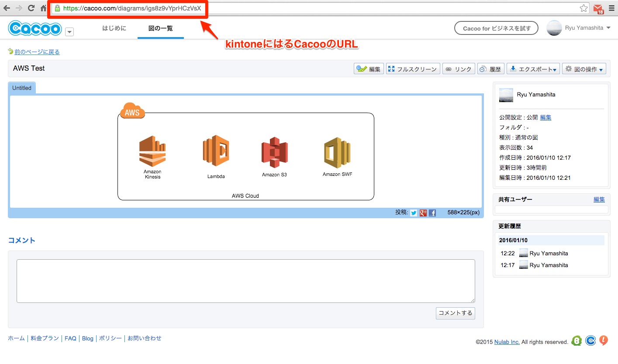This screenshot has height=364, width=618.
Task: Click the header profile avatar
Action: pos(554,28)
